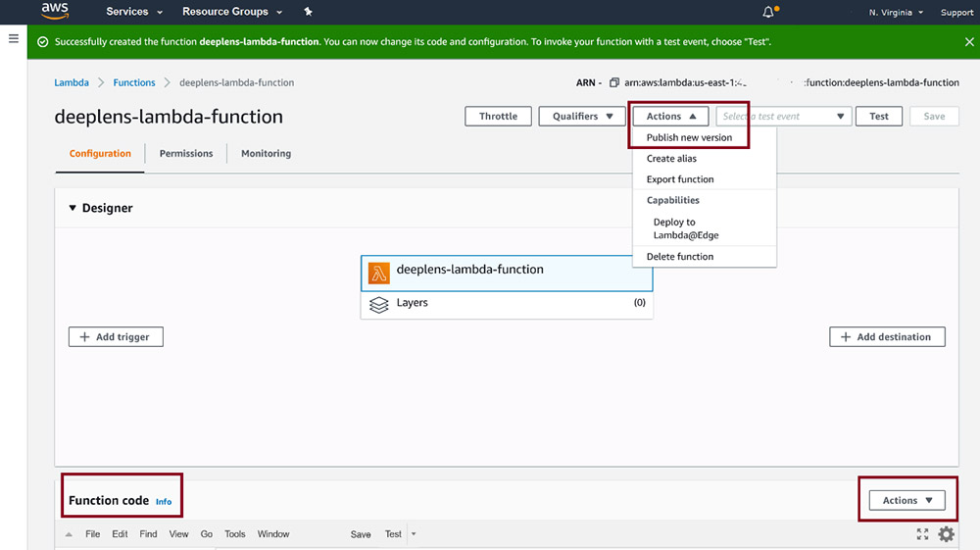980x550 pixels.
Task: Open the Select a test event dropdown
Action: pos(784,117)
